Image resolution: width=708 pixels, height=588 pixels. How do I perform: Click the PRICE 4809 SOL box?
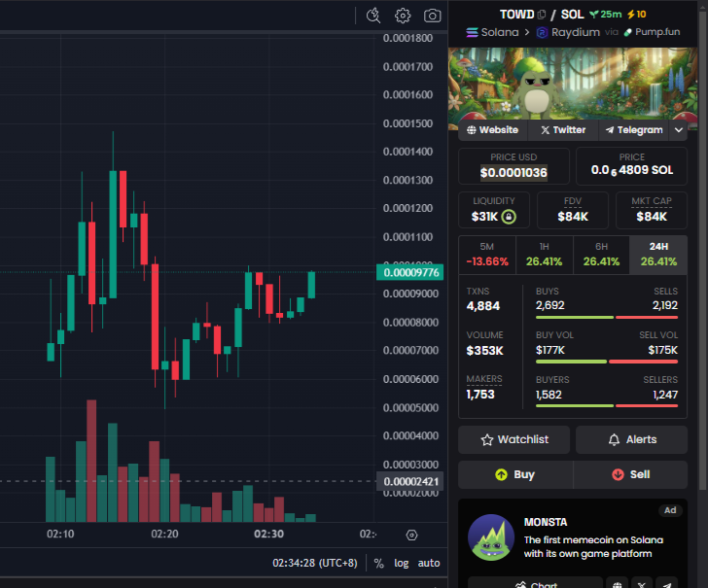pos(632,165)
